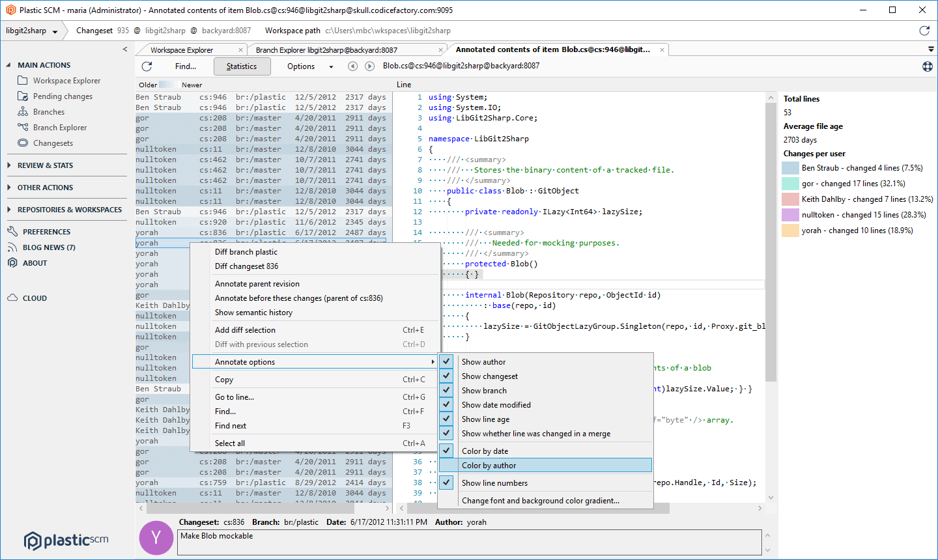Click the Pending changes icon
This screenshot has width=938, height=560.
[x=23, y=96]
